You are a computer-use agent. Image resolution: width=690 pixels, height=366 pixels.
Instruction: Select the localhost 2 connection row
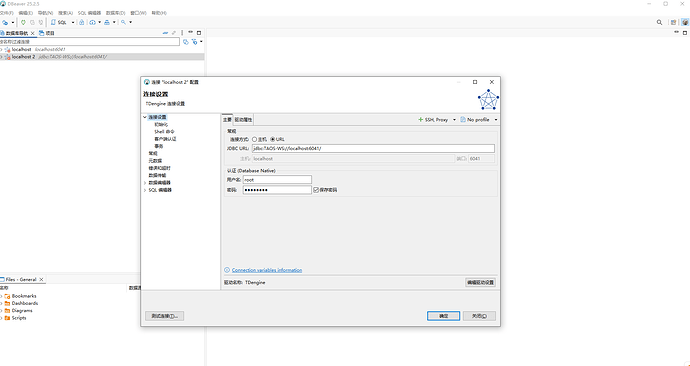pyautogui.click(x=102, y=57)
